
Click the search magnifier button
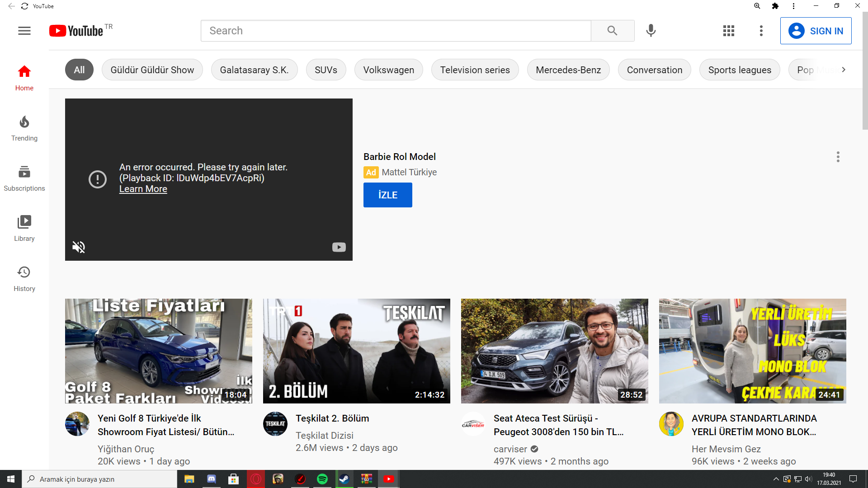point(612,31)
